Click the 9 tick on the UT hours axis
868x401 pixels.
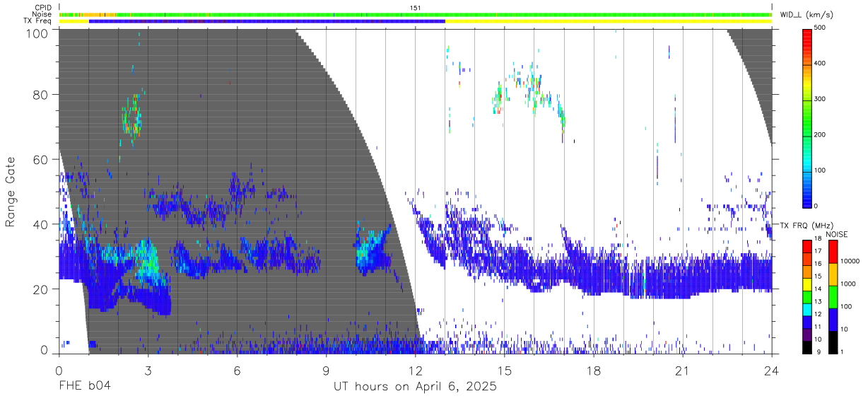pos(326,370)
